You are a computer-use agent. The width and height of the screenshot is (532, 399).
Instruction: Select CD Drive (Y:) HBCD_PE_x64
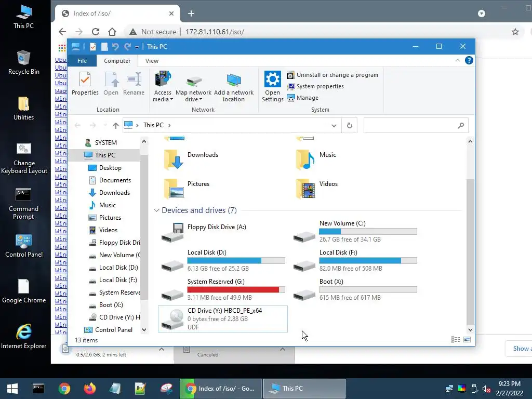(222, 319)
